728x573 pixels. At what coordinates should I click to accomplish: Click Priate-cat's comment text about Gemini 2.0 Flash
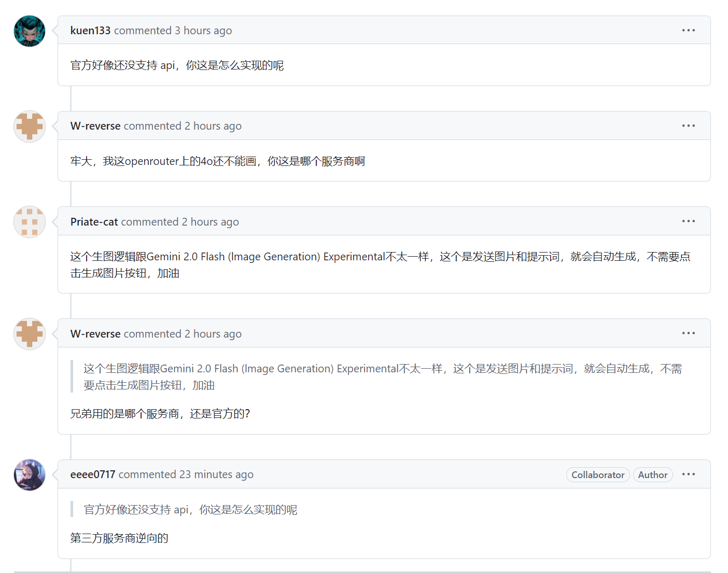[x=381, y=265]
